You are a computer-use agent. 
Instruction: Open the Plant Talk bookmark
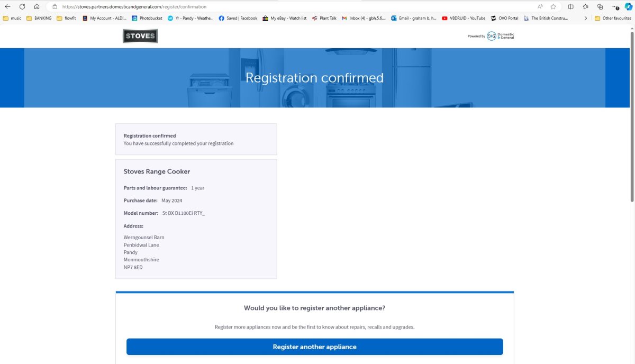click(x=324, y=18)
